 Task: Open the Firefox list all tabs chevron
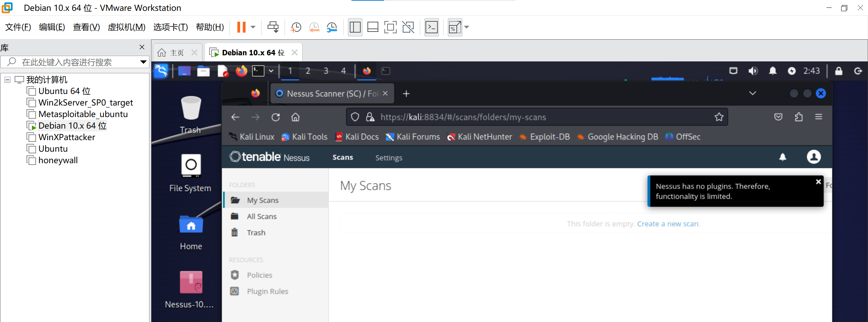[753, 93]
